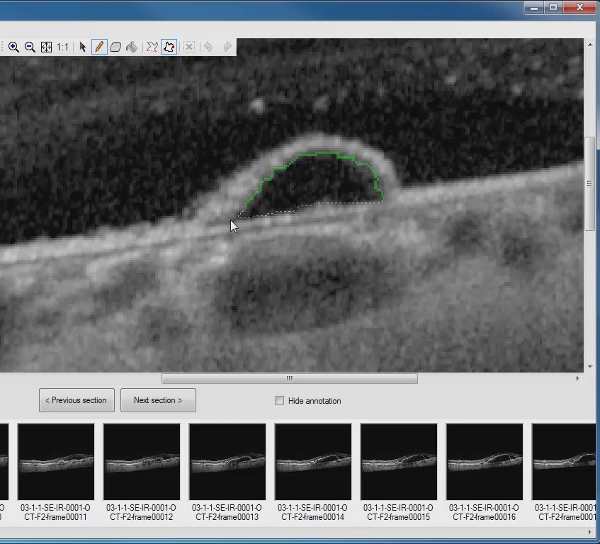This screenshot has width=600, height=544.
Task: Click the image scrollbar right arrow
Action: pos(577,378)
